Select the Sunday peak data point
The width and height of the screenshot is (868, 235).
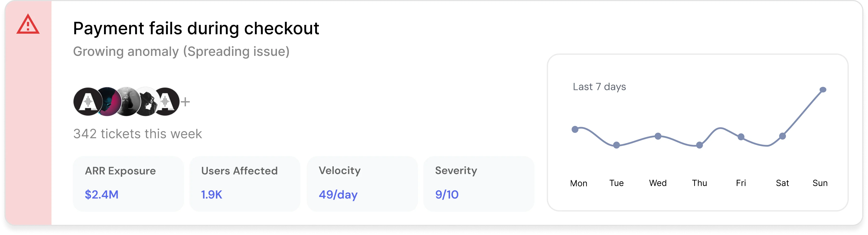click(823, 90)
